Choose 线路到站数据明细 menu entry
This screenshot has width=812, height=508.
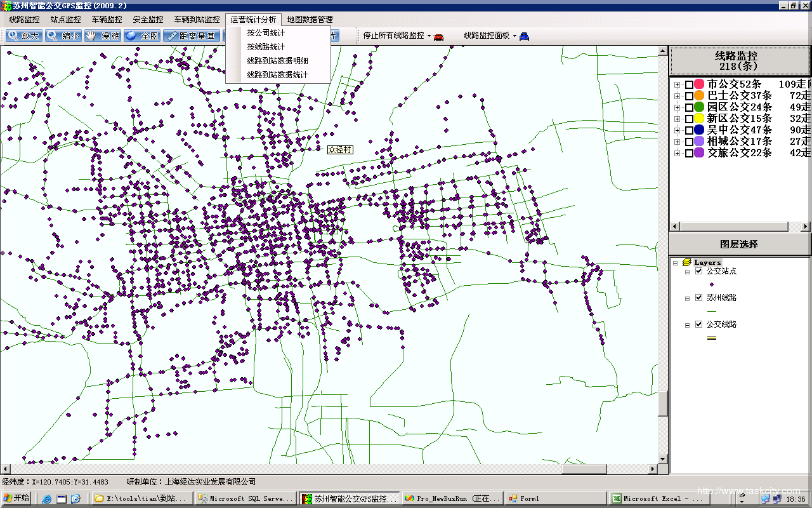click(278, 61)
